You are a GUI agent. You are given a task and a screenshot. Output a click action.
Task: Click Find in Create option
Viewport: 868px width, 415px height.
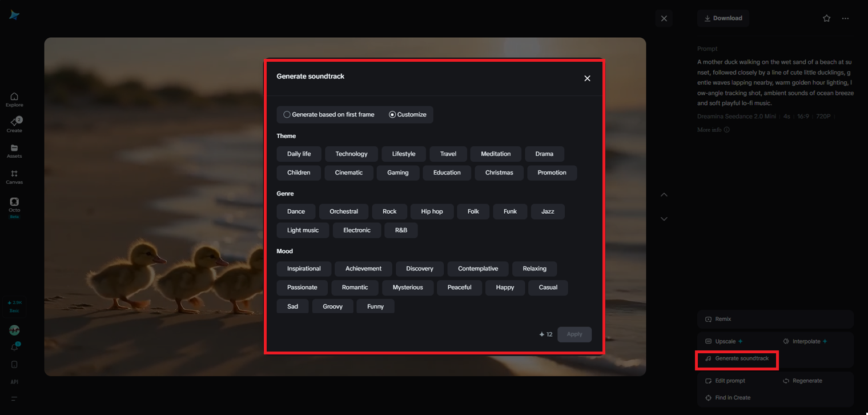pyautogui.click(x=728, y=398)
